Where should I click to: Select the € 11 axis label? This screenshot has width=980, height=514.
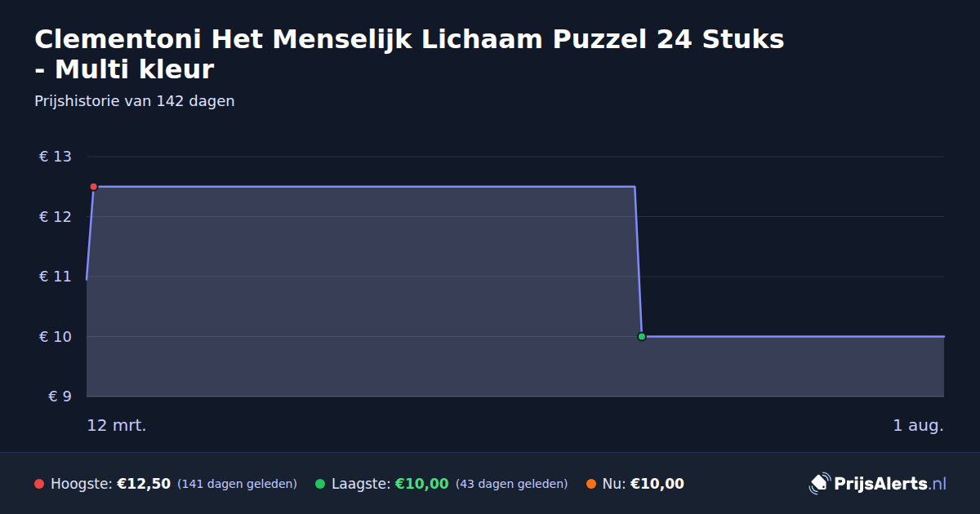click(x=56, y=277)
